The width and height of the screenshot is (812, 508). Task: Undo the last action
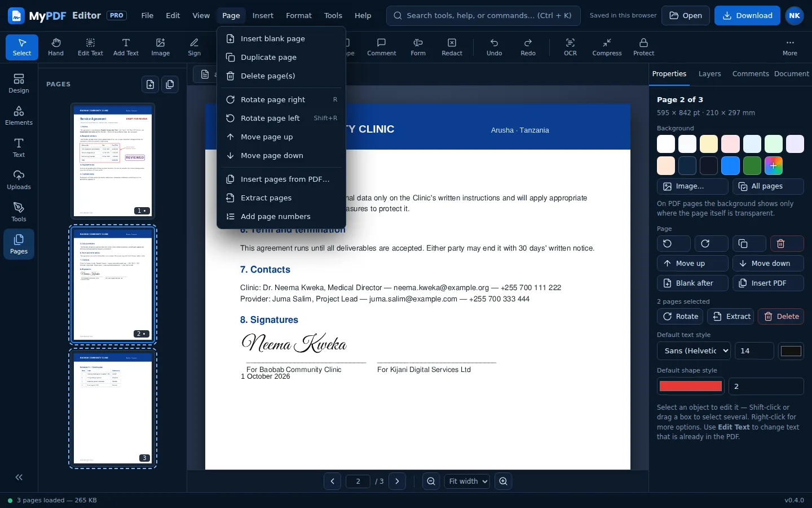point(495,47)
